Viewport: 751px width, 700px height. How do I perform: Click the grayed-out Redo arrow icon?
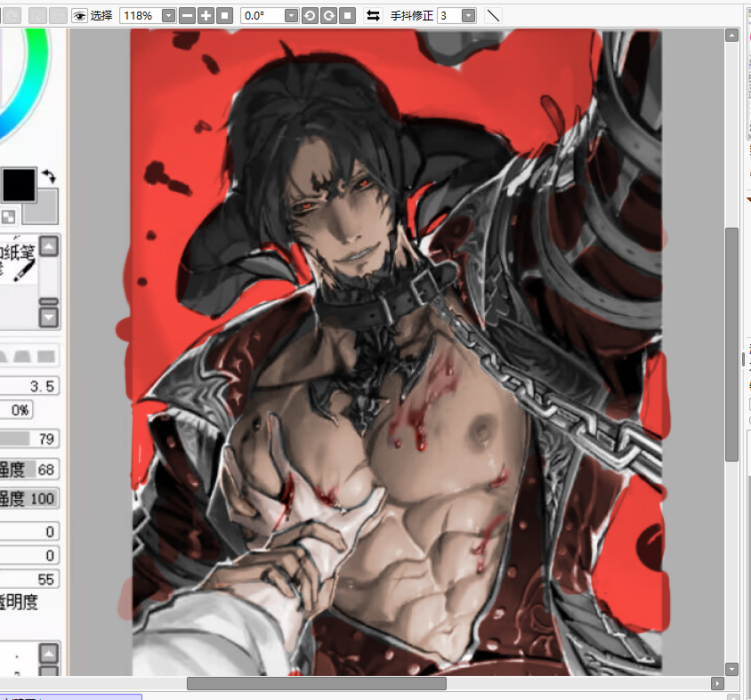click(x=12, y=16)
